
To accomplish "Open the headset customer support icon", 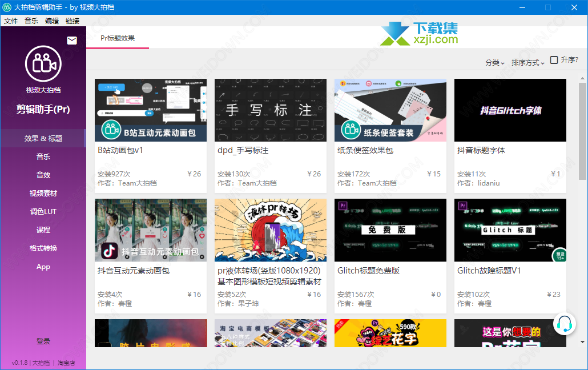I will 565,324.
